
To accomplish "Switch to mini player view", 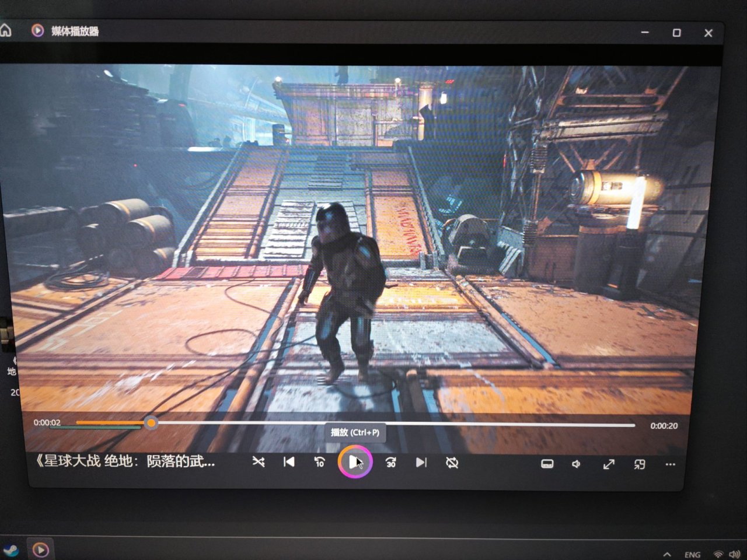I will [x=640, y=464].
